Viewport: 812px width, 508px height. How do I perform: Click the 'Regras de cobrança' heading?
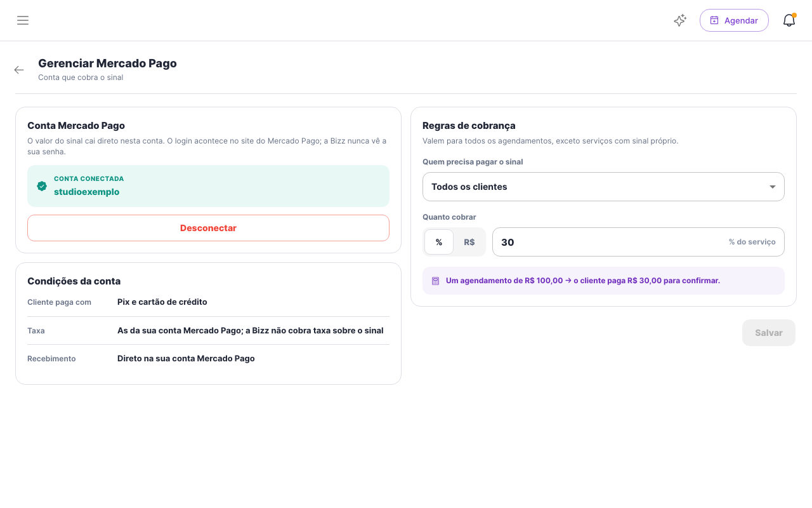(x=469, y=126)
